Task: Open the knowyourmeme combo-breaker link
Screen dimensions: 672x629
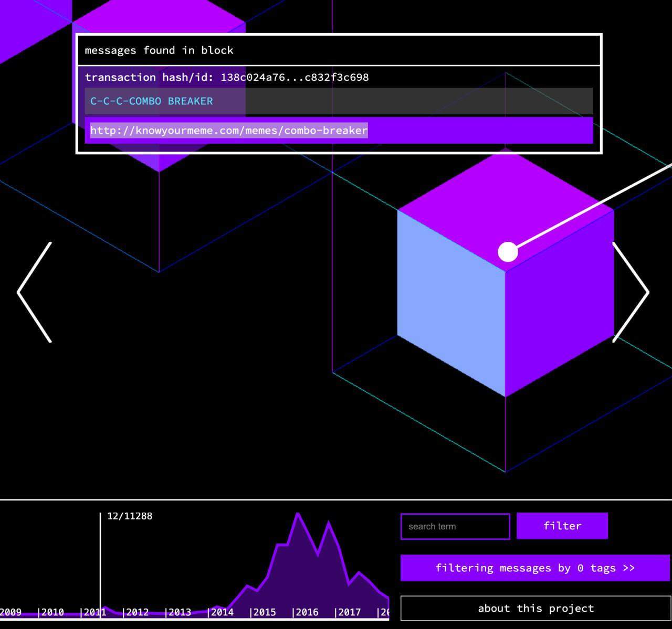Action: (x=229, y=130)
